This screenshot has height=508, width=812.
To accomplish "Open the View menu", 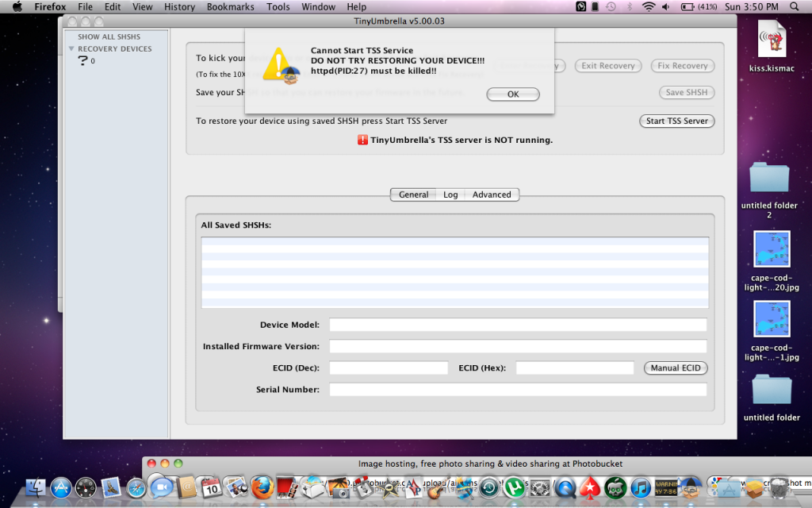I will [143, 6].
